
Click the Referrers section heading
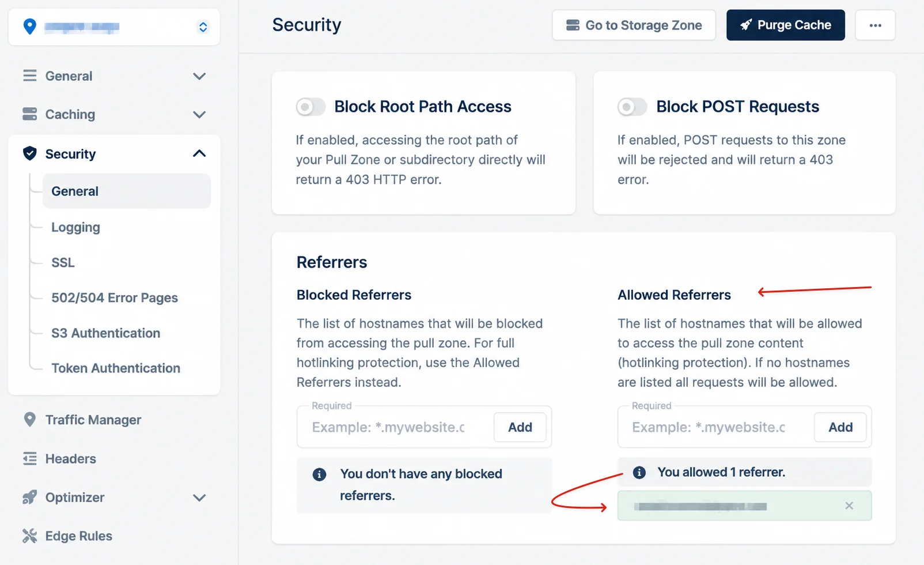(332, 262)
